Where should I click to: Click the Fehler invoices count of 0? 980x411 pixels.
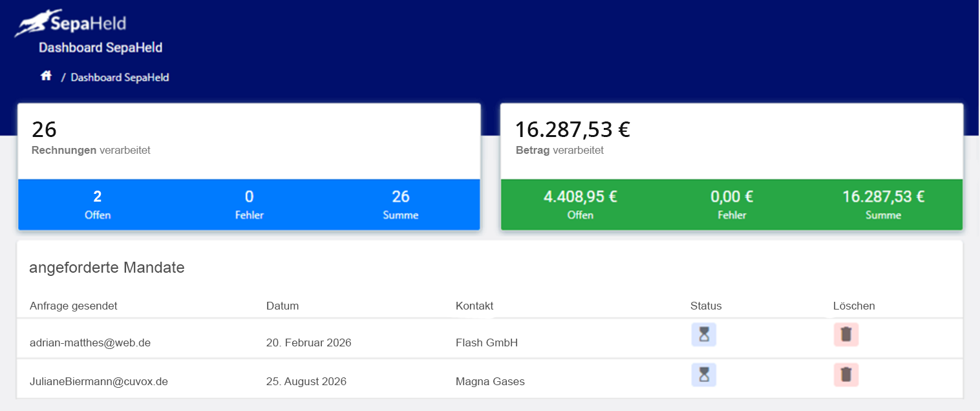tap(249, 197)
